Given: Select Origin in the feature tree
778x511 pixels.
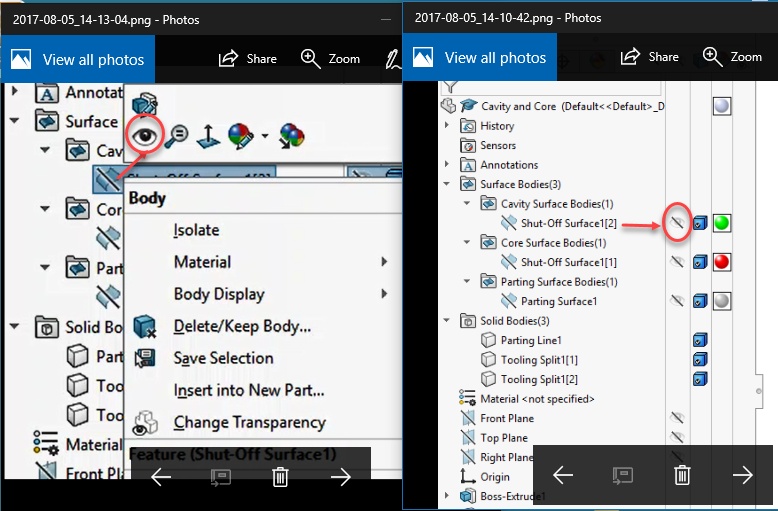Looking at the screenshot, I should (x=495, y=477).
